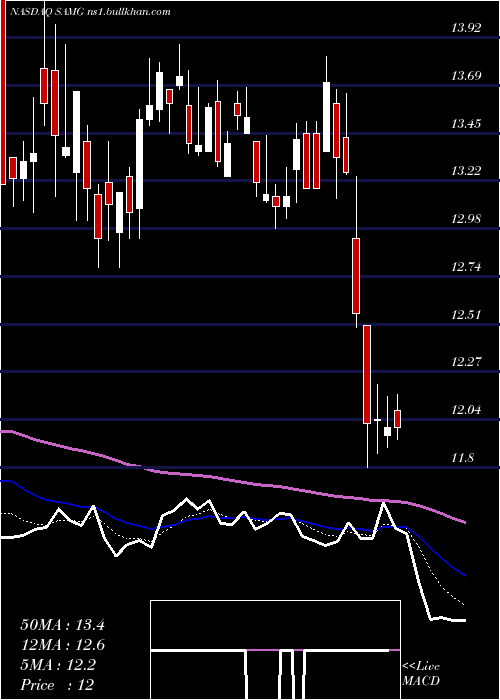Click the tall white candle rising to 13.45
The width and height of the screenshot is (500, 700).
(x=140, y=164)
